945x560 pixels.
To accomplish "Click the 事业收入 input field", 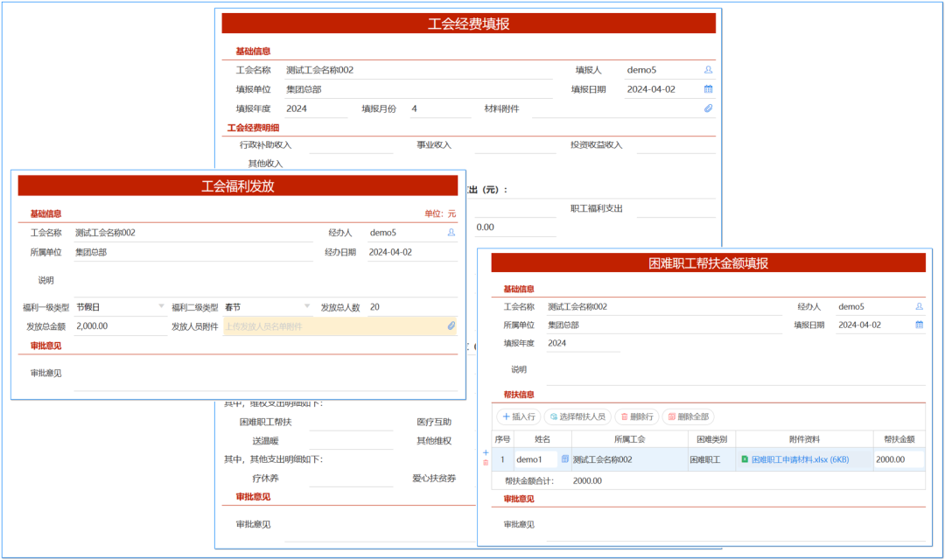I will pos(515,144).
